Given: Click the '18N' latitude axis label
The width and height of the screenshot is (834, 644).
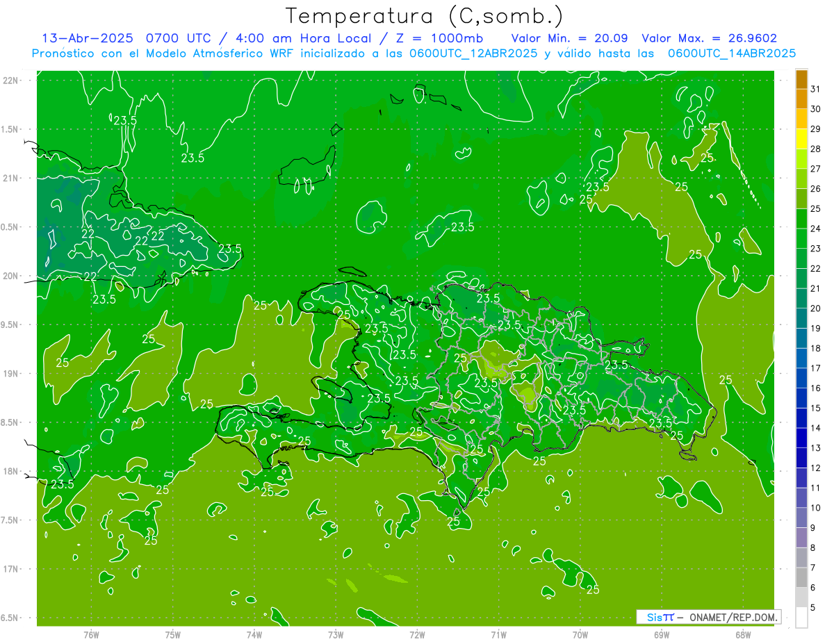Looking at the screenshot, I should pos(11,471).
